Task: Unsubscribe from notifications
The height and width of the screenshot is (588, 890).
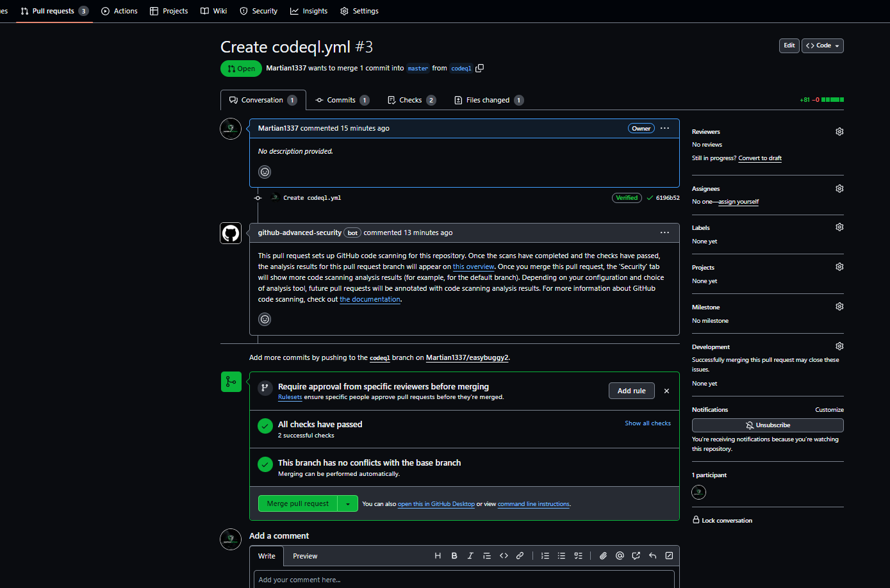Action: coord(767,425)
